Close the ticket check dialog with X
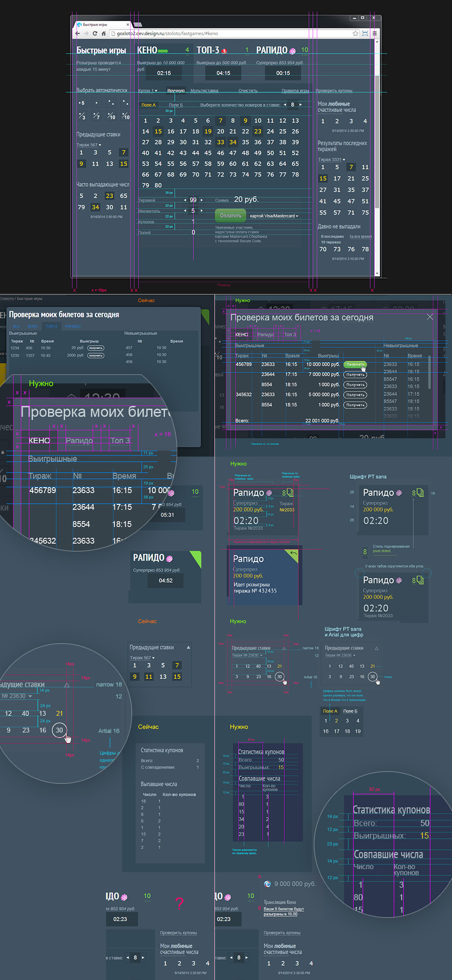452x980 pixels. coord(430,317)
